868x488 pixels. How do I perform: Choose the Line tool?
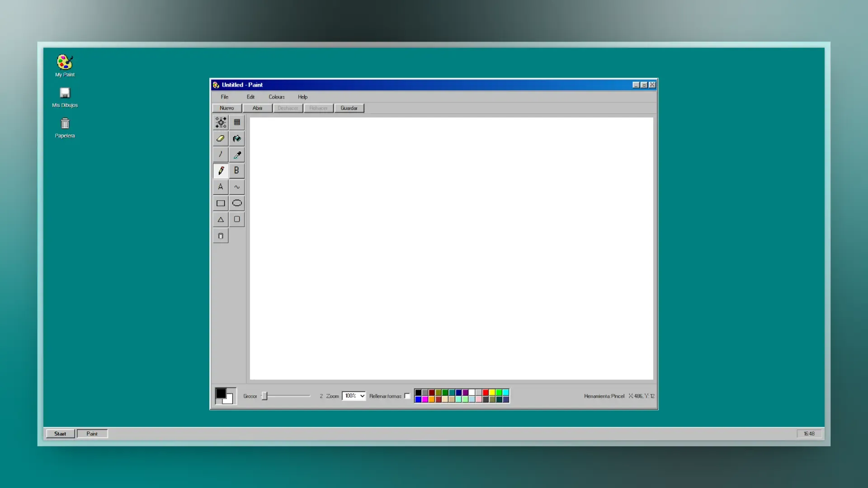tap(221, 155)
